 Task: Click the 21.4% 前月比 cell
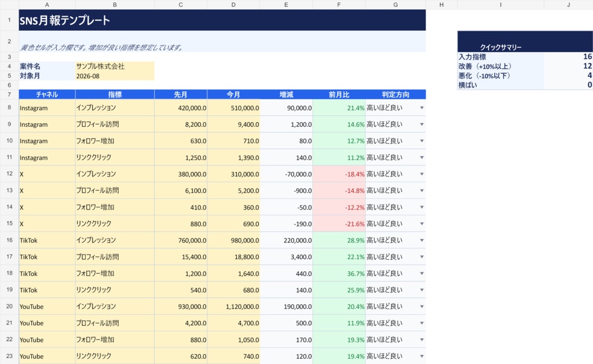click(339, 108)
